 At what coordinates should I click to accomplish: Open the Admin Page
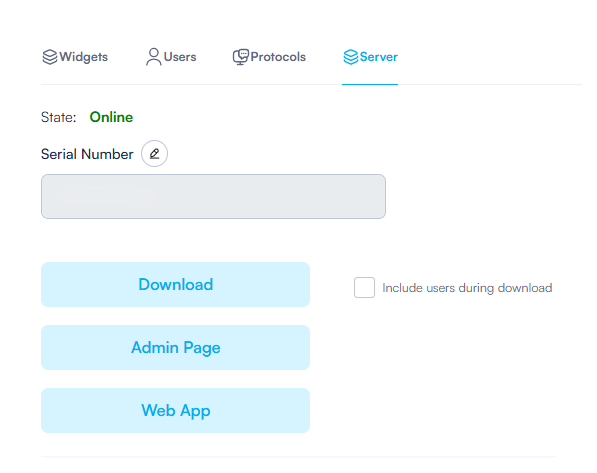point(176,347)
